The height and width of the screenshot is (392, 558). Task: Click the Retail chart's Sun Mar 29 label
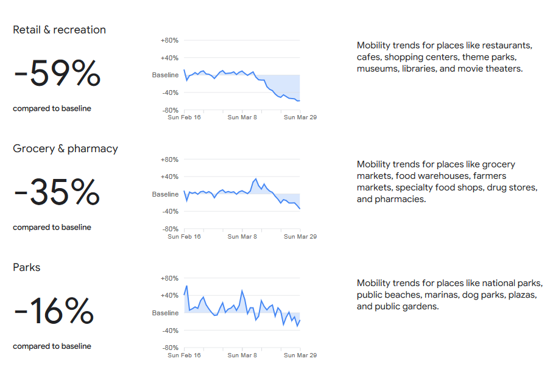click(x=300, y=117)
